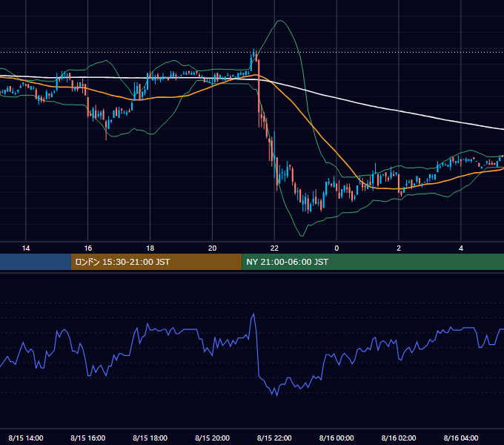Click the lower Bollinger band trough before 0

coord(302,235)
